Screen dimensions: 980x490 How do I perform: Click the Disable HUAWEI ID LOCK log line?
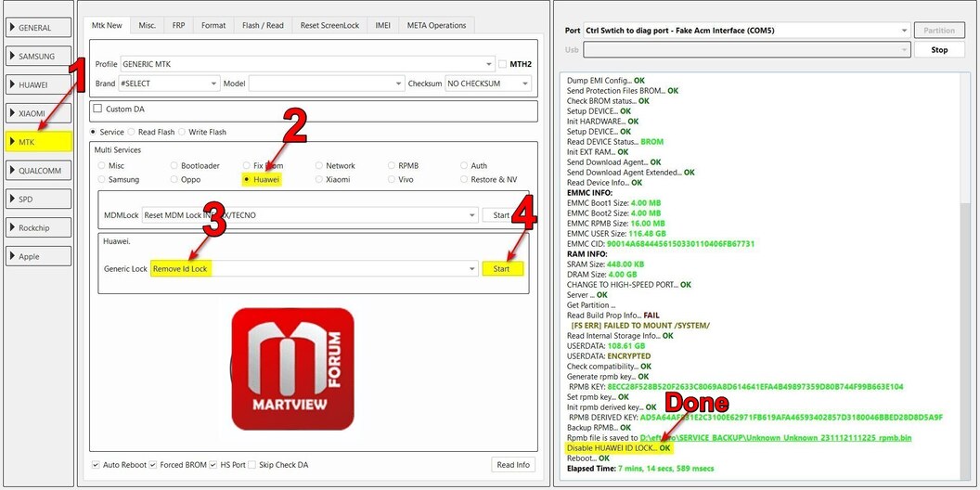point(618,448)
